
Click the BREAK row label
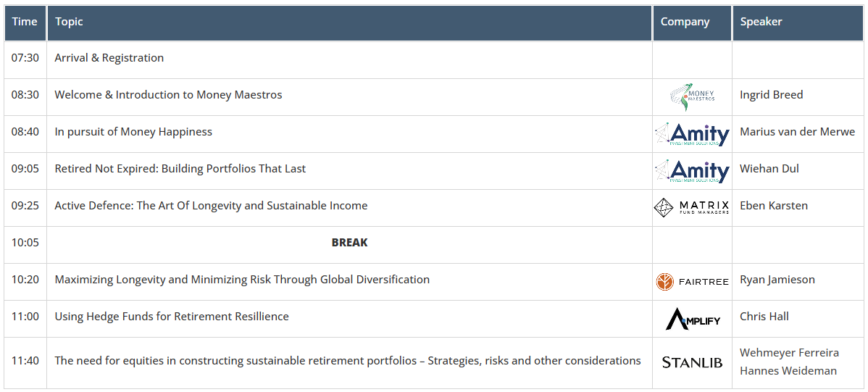[x=349, y=243]
